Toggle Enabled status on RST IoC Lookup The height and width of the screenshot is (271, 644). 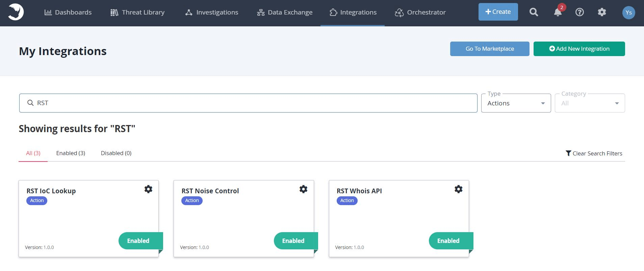[x=140, y=241]
